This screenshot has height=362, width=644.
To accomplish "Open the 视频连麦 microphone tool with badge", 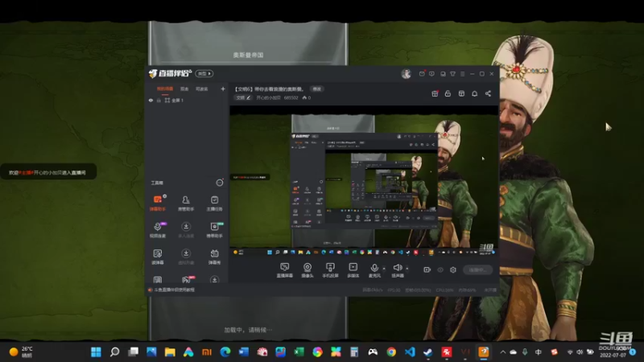I will click(x=158, y=229).
